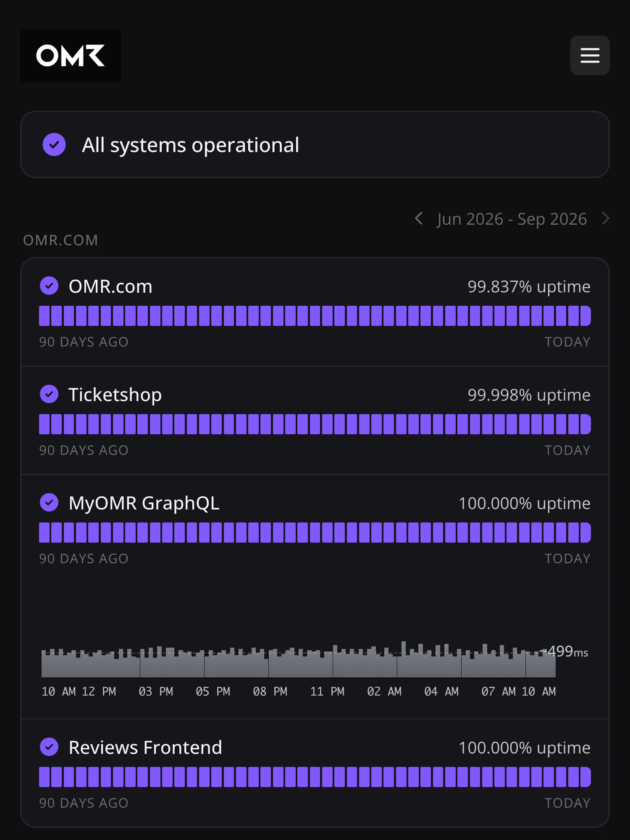Select the 99.837% uptime value

pyautogui.click(x=529, y=287)
